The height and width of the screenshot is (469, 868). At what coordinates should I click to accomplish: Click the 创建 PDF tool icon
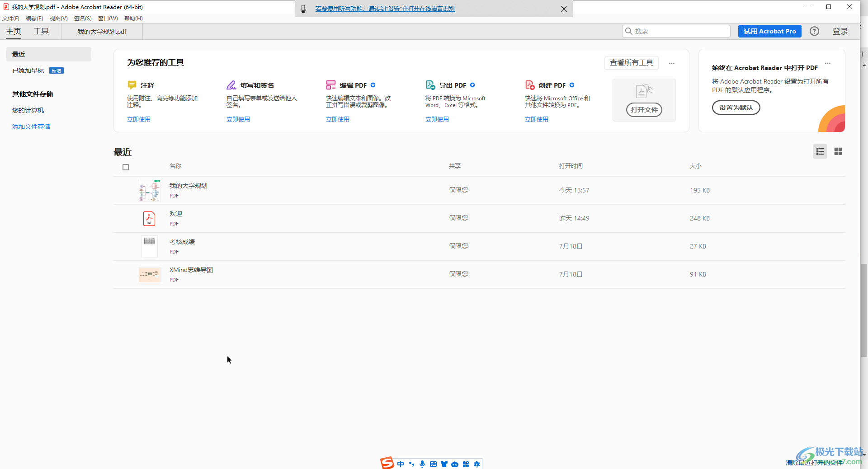click(x=530, y=85)
